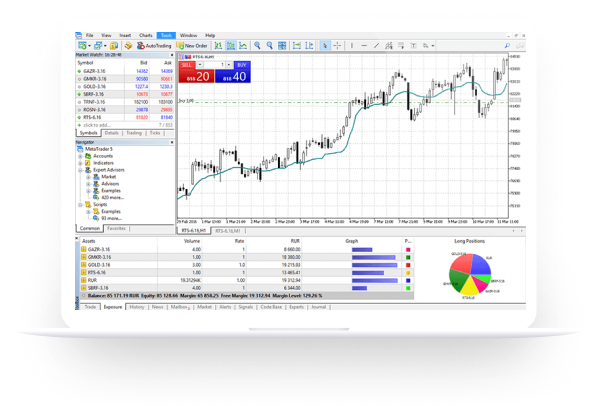
Task: Switch chart to candlestick mode icon
Action: (229, 45)
